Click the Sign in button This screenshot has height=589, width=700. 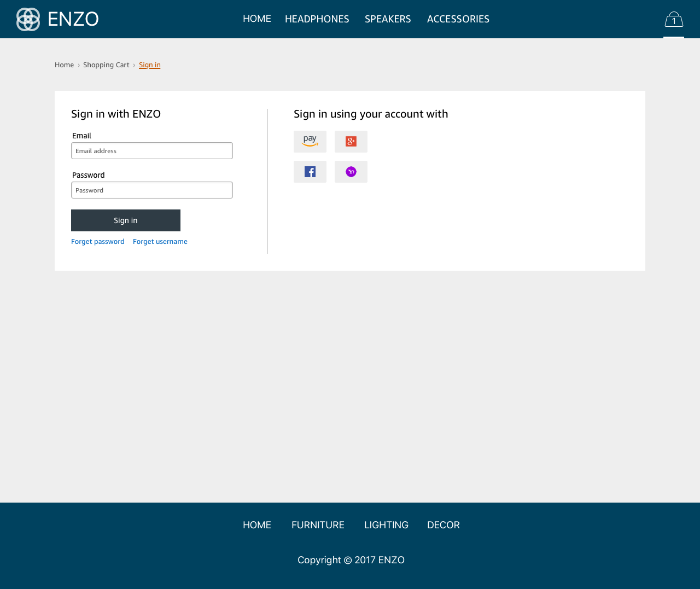[x=125, y=220]
